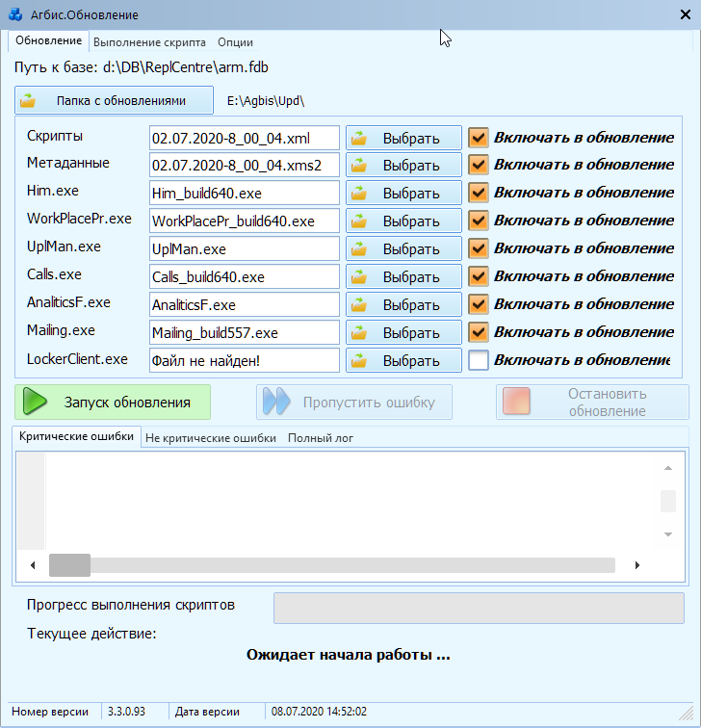
Task: Click the Метаданные field 02.07.2020-8_00_04.xms2
Action: point(245,165)
